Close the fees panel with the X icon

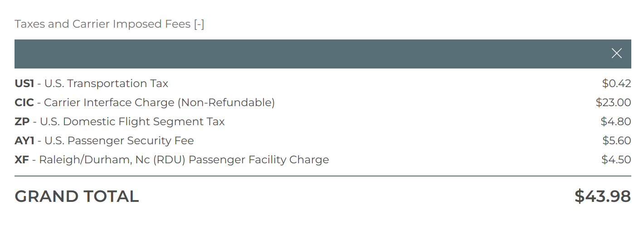616,54
